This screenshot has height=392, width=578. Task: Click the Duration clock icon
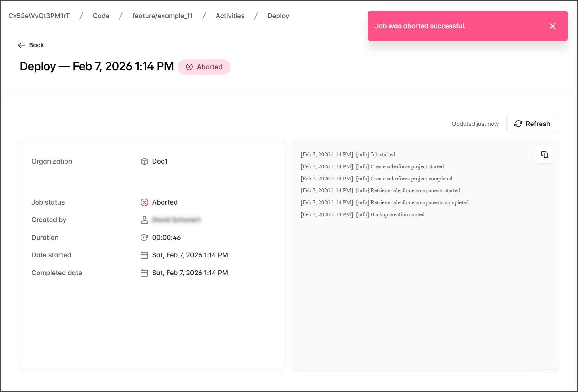(144, 238)
